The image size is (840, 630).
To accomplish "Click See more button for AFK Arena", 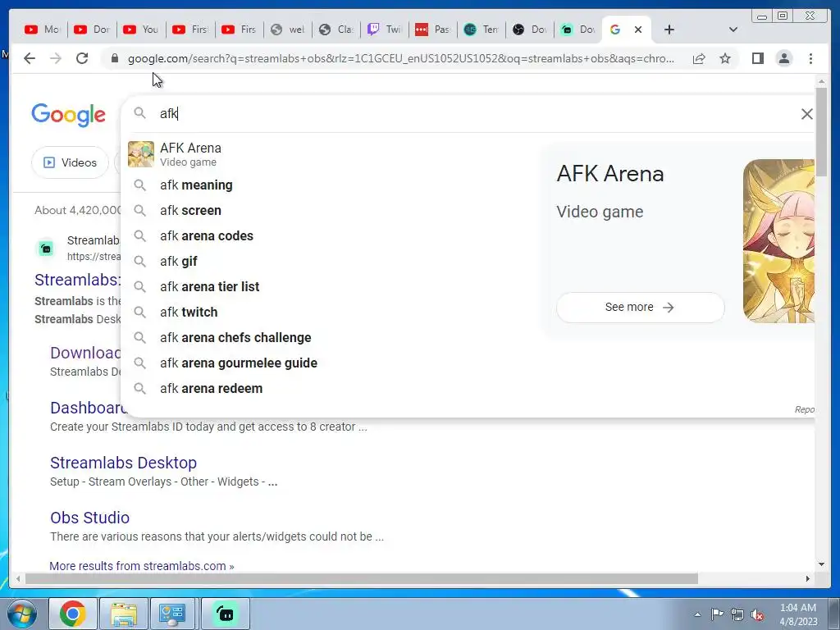I will point(640,307).
